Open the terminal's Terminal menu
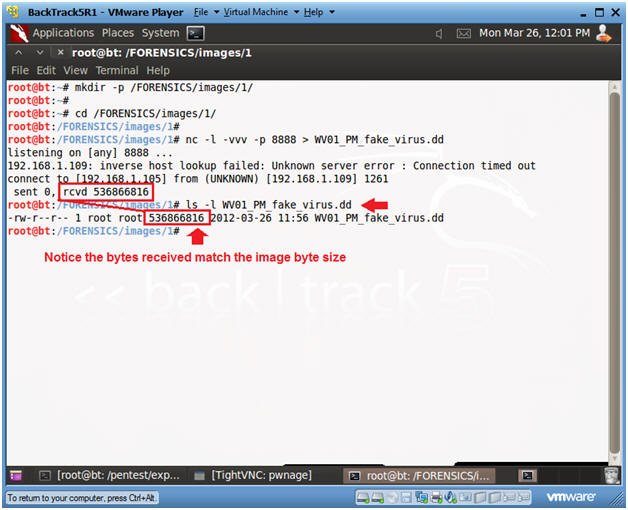This screenshot has width=628, height=510. 117,71
